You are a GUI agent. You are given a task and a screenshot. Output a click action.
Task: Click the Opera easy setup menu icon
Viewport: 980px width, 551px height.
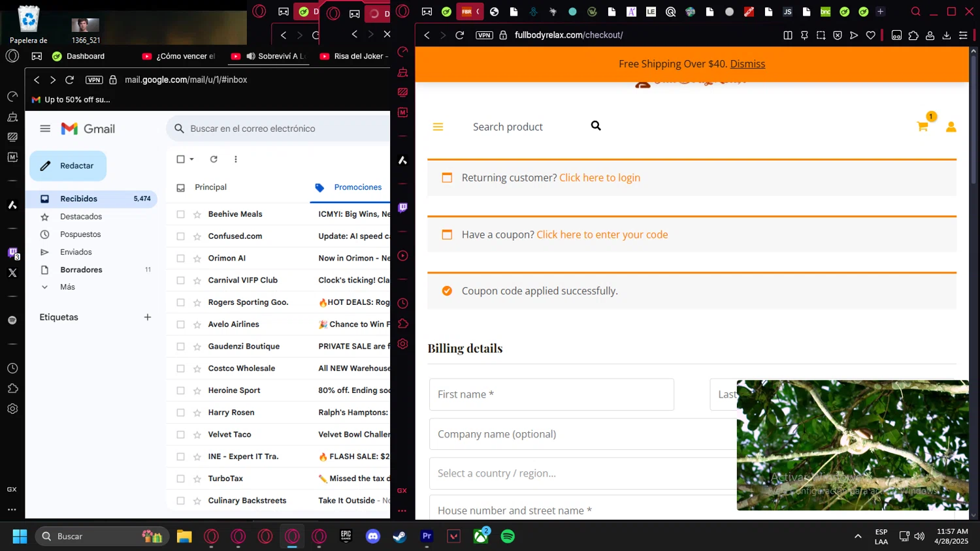coord(963,35)
